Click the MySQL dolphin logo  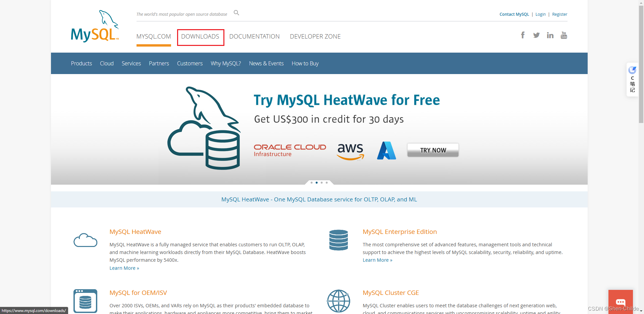(x=95, y=26)
